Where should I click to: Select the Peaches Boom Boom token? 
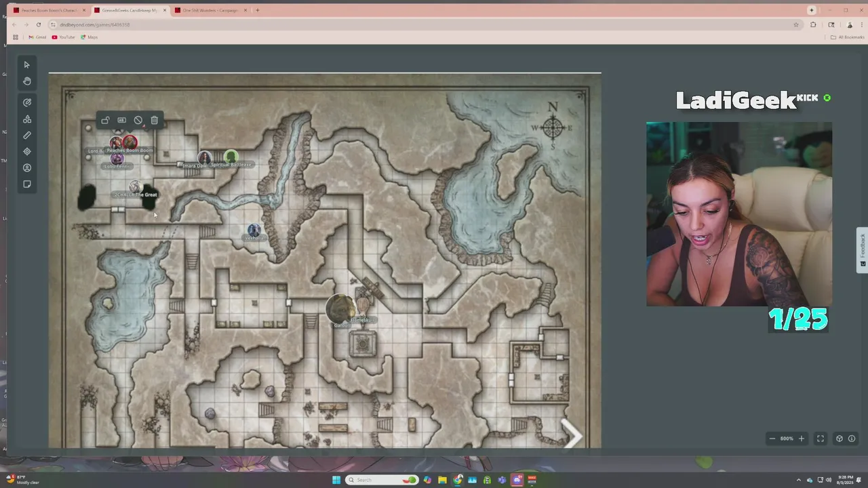[x=130, y=144]
